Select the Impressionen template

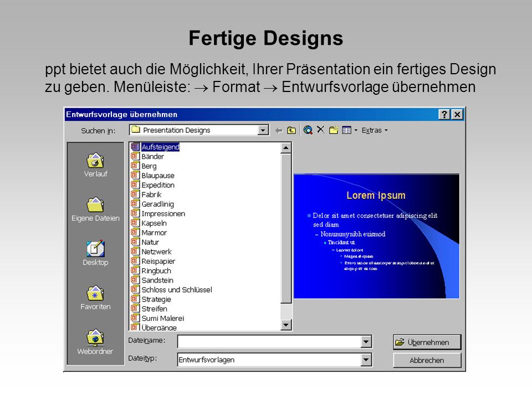point(163,213)
